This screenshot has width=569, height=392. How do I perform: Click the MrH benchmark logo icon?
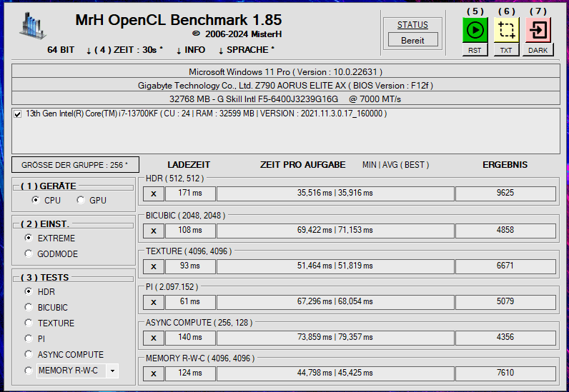click(x=33, y=26)
